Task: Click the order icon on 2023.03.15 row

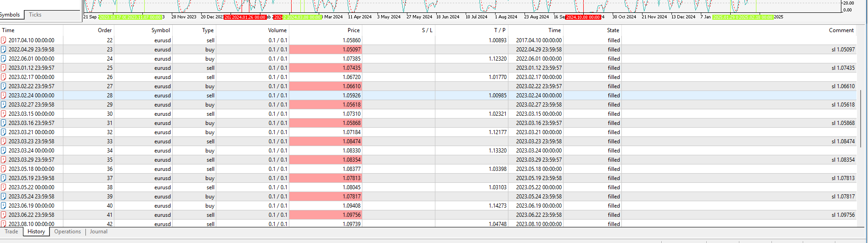Action: (4, 114)
